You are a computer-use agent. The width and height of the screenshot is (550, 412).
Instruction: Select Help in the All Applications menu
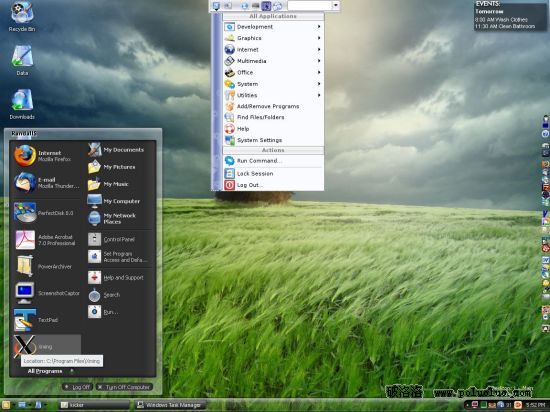click(273, 129)
